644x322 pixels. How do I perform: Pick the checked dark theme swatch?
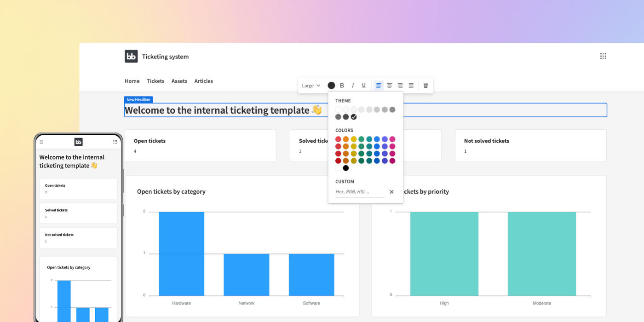pos(354,117)
